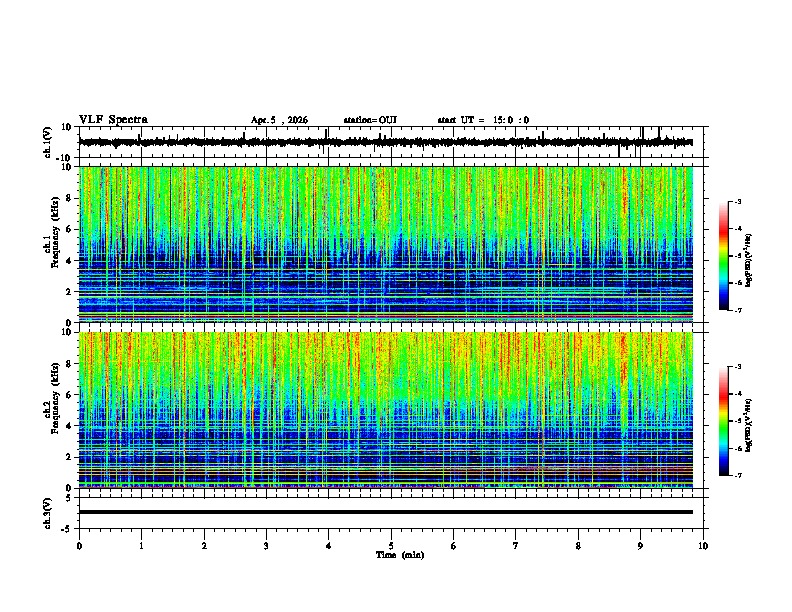The image size is (792, 612).
Task: Click the 'ch.1 Frequency (kHz)' axis label
Action: (x=52, y=232)
